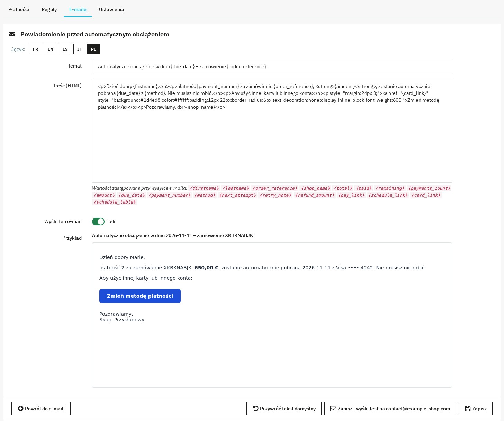Click the Zmień metodę płatności preview button
The width and height of the screenshot is (504, 421).
tap(140, 296)
